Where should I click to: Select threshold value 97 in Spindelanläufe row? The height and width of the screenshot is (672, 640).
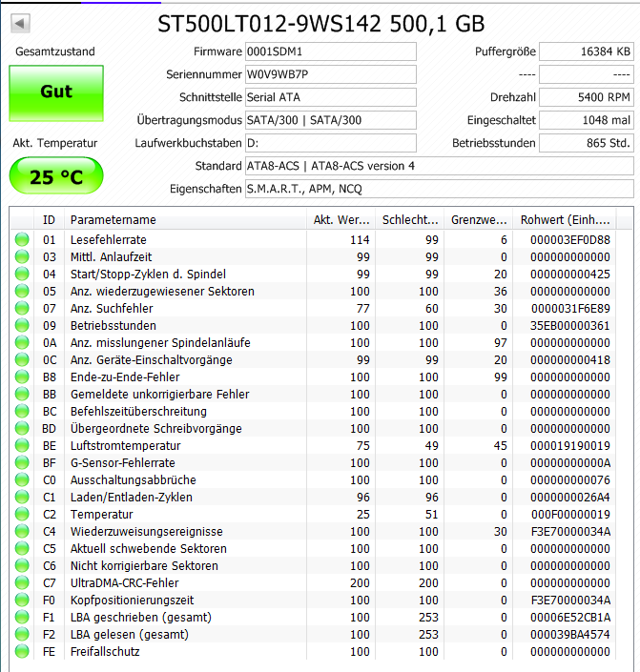[x=500, y=343]
